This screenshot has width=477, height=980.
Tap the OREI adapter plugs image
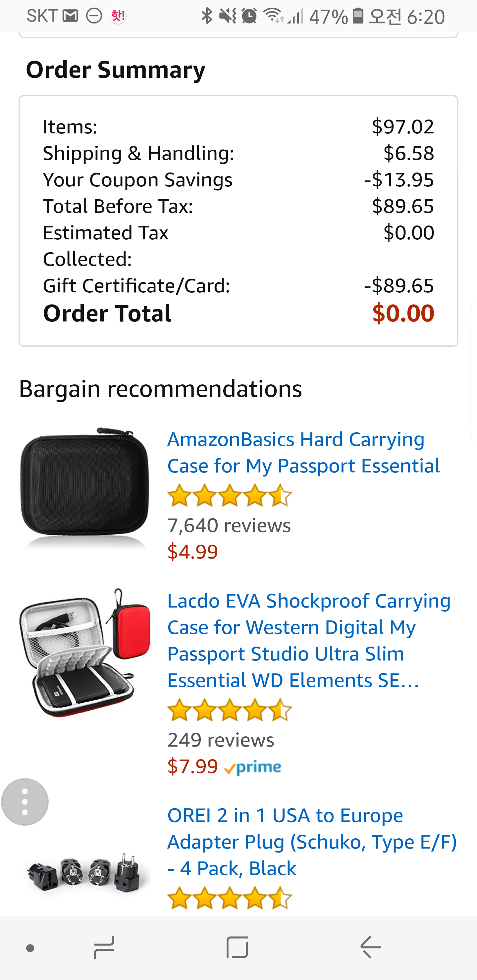coord(84,873)
